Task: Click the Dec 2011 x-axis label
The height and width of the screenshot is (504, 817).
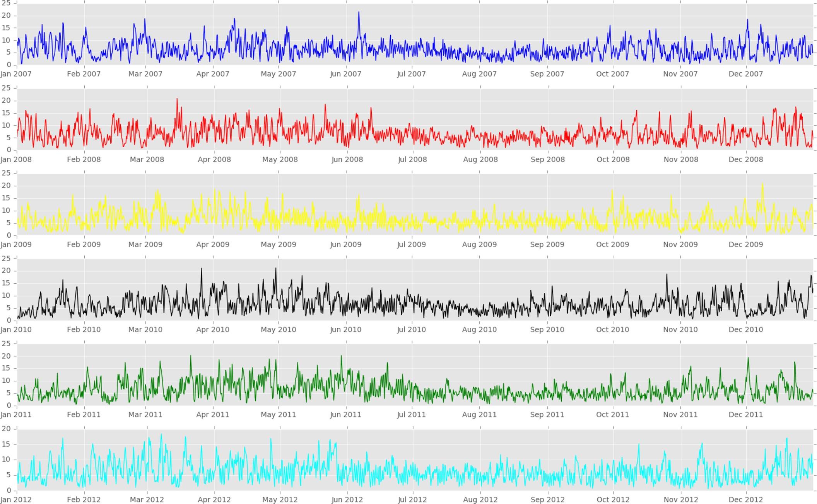Action: (x=745, y=414)
